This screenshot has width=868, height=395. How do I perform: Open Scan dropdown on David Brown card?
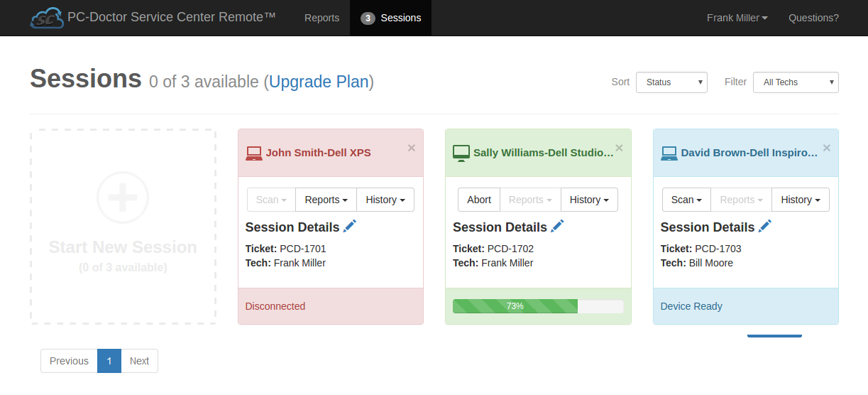(686, 200)
